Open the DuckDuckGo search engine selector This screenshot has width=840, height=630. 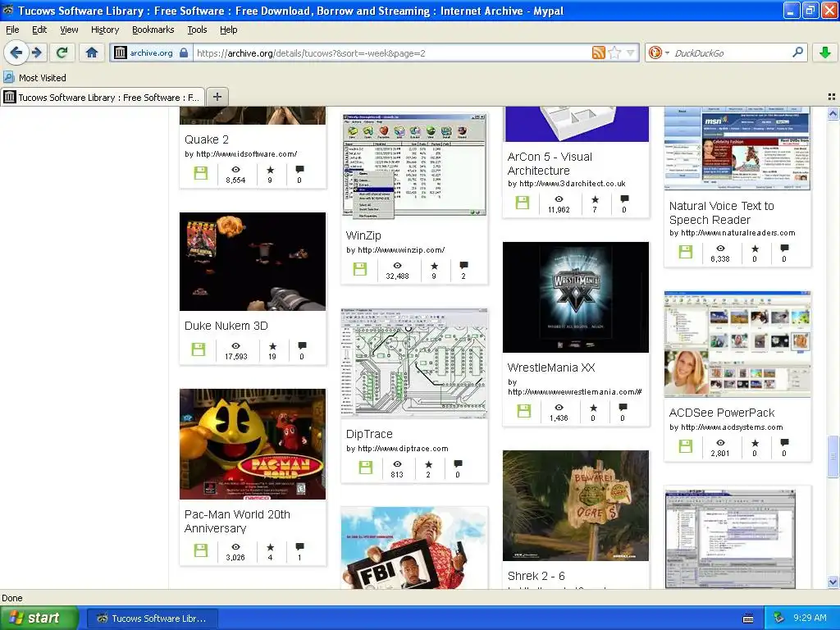point(658,52)
